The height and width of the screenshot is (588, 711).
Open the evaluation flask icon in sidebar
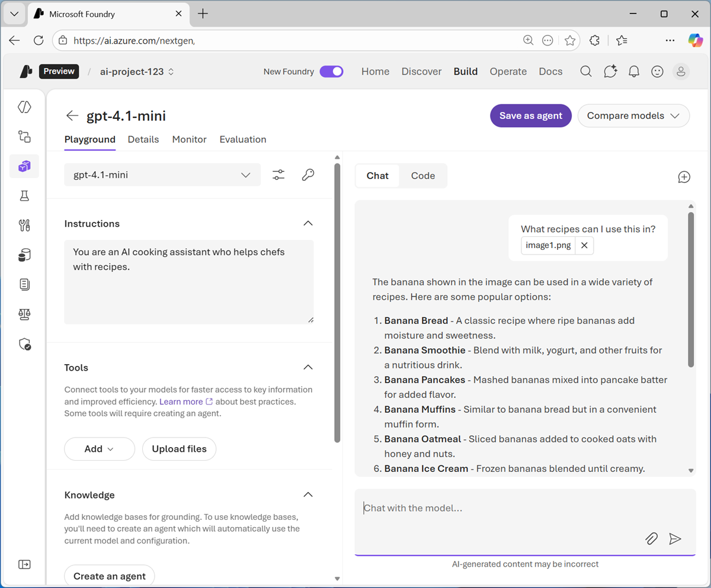click(x=24, y=195)
